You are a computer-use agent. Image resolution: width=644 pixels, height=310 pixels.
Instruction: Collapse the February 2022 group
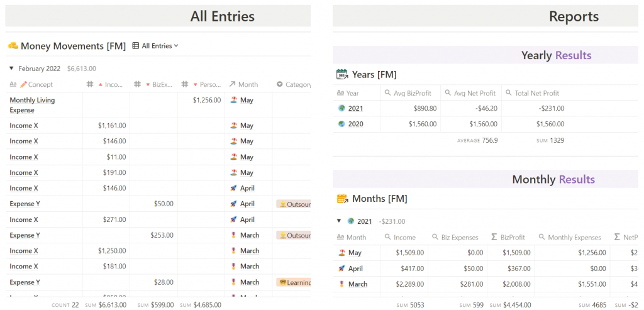click(x=11, y=69)
